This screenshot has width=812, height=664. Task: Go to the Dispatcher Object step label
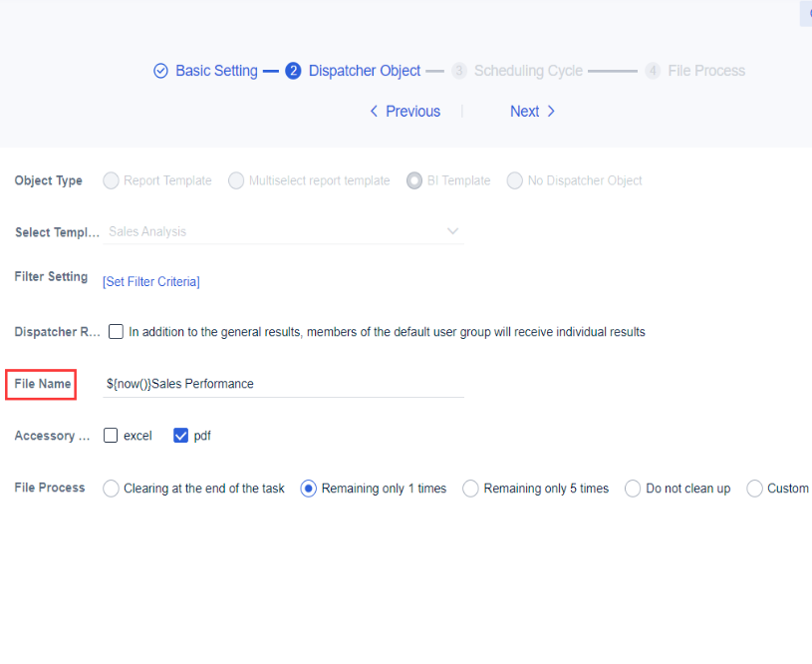click(x=365, y=70)
